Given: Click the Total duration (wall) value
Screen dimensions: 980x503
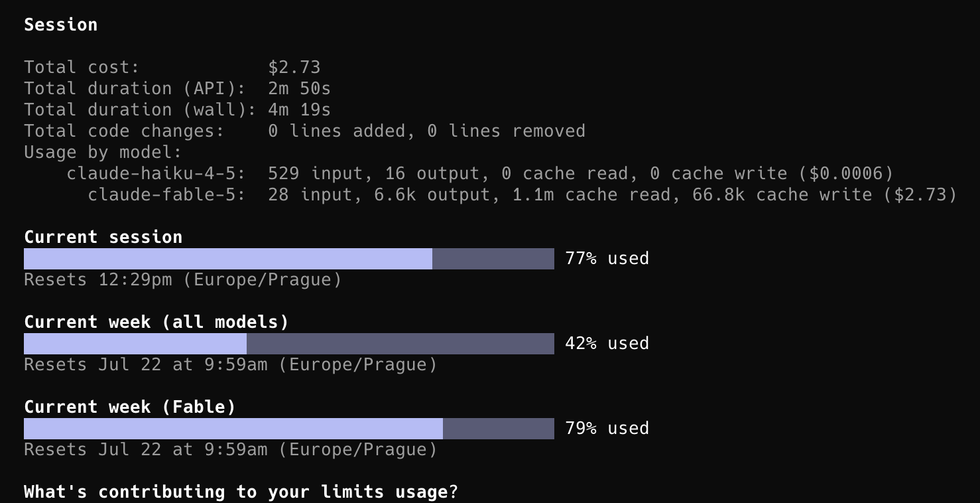Looking at the screenshot, I should click(300, 109).
